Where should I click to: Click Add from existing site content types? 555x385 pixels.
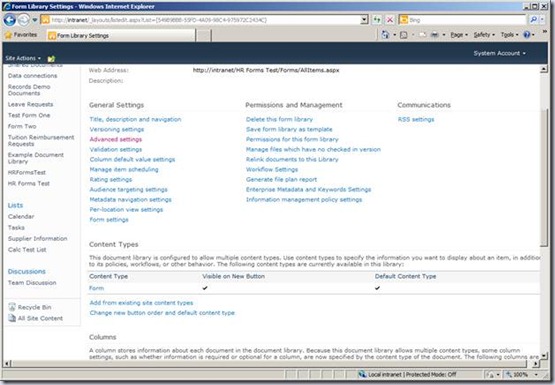tap(141, 303)
